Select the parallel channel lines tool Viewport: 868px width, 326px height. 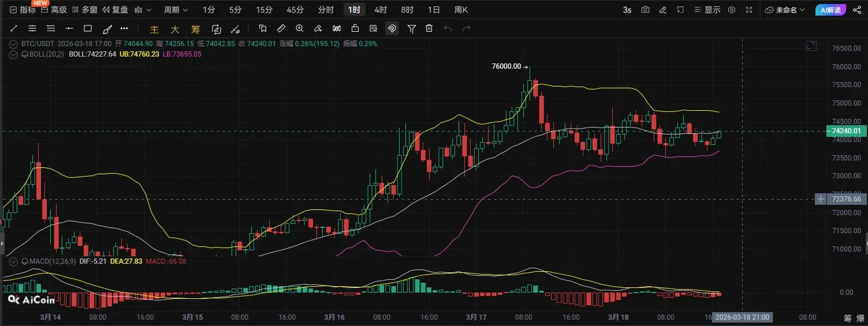tap(32, 28)
